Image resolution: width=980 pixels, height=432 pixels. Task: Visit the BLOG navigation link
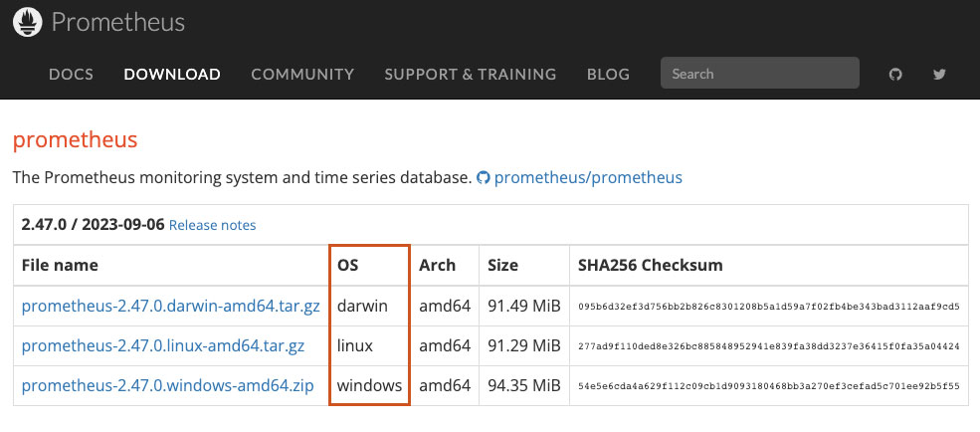click(x=608, y=74)
